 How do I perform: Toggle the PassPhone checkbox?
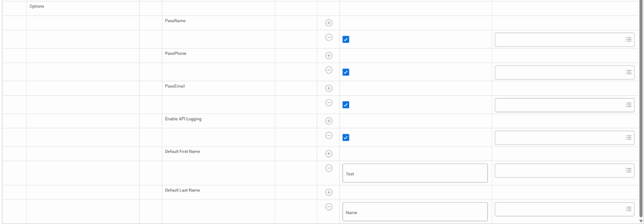click(346, 72)
